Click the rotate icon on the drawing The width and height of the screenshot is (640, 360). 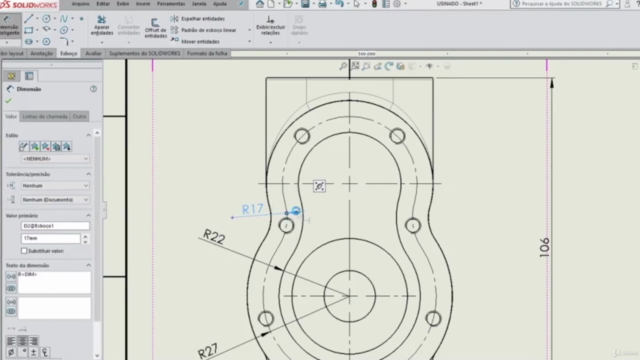click(x=319, y=186)
